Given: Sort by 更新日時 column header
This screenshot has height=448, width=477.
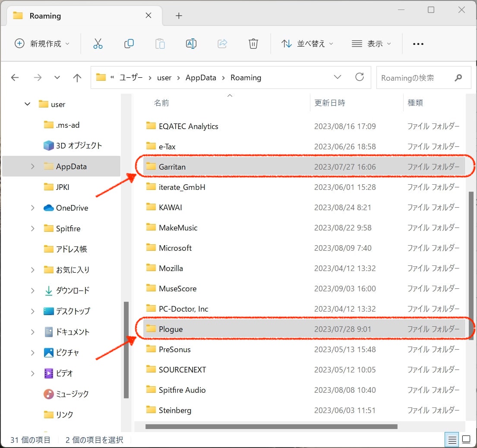Looking at the screenshot, I should tap(330, 103).
